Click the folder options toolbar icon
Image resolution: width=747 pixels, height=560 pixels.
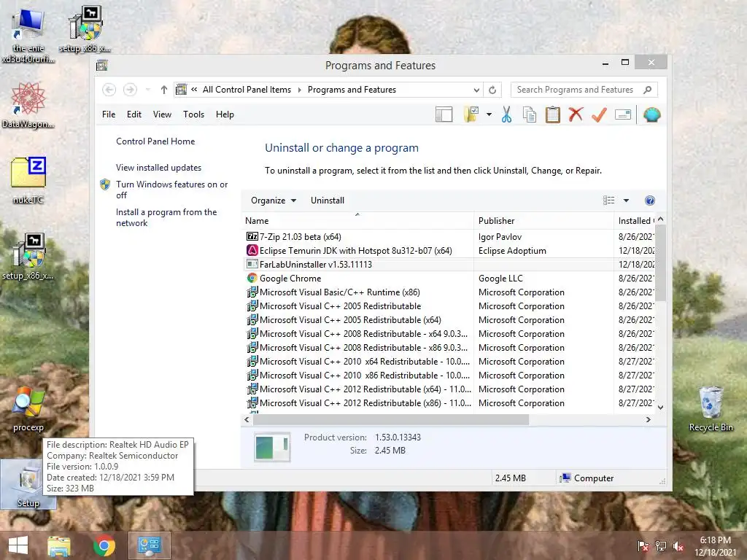click(471, 114)
